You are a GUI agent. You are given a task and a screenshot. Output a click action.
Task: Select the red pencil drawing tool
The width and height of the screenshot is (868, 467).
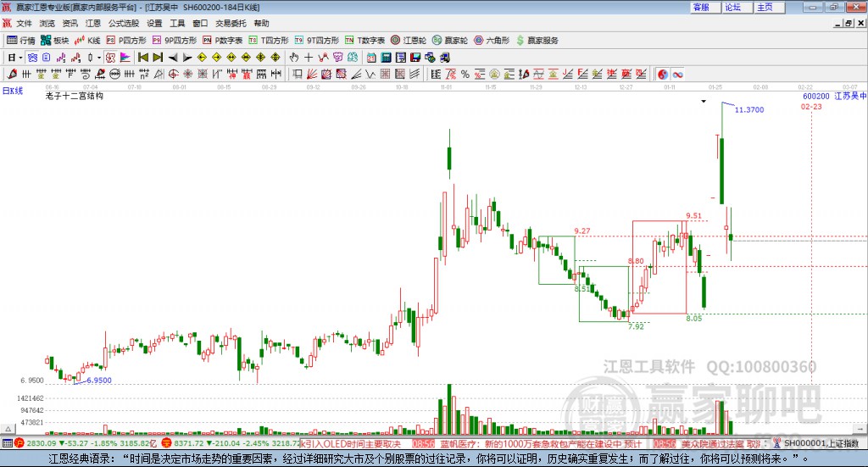pyautogui.click(x=12, y=74)
